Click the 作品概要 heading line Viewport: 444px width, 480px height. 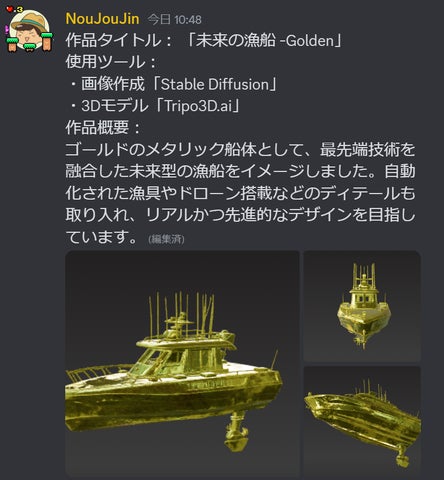(x=103, y=128)
